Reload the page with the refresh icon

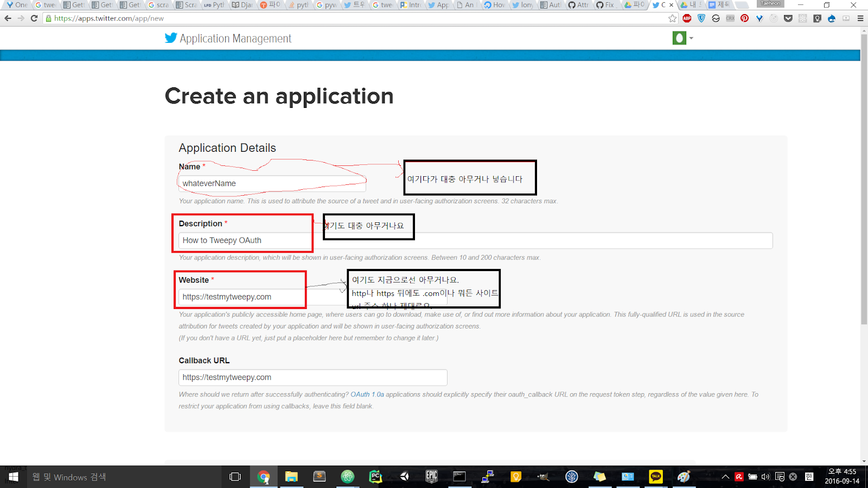[x=34, y=18]
